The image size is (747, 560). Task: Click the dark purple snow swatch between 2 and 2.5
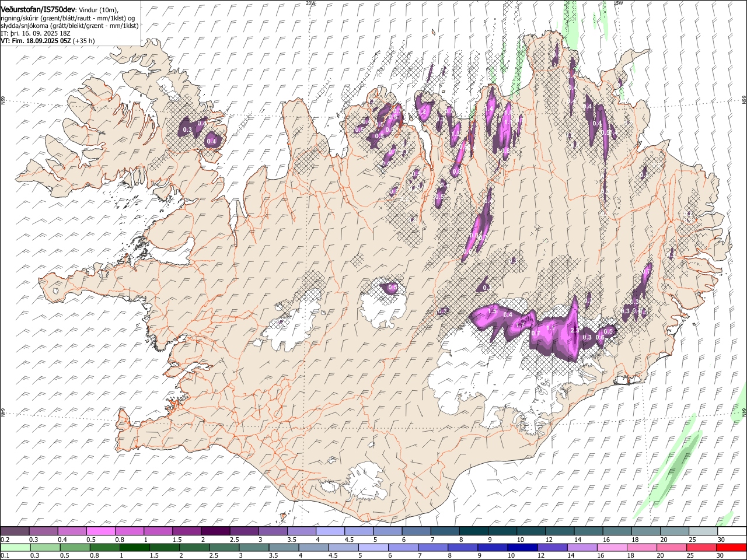[215, 531]
